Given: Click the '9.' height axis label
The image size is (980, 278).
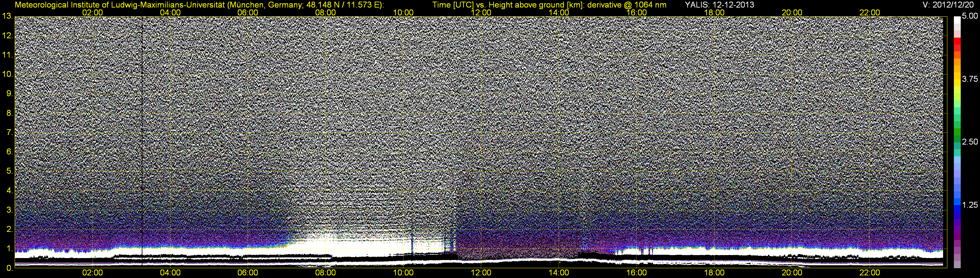Looking at the screenshot, I should point(9,94).
